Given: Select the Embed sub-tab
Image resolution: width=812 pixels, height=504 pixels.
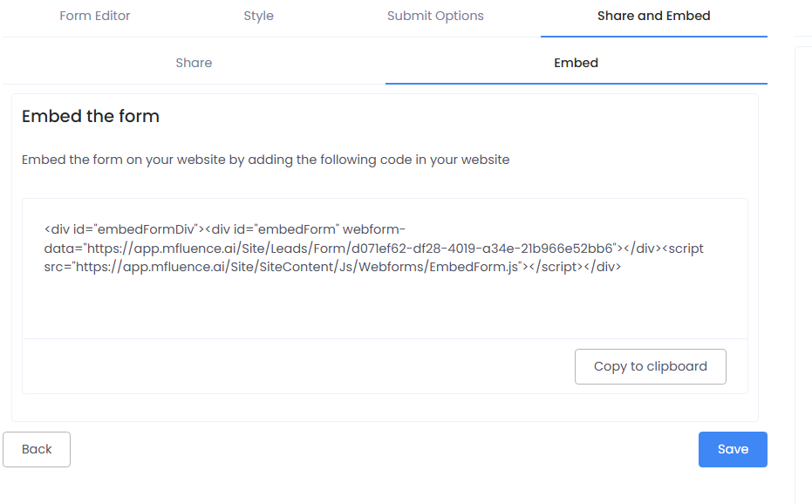Looking at the screenshot, I should pyautogui.click(x=576, y=63).
